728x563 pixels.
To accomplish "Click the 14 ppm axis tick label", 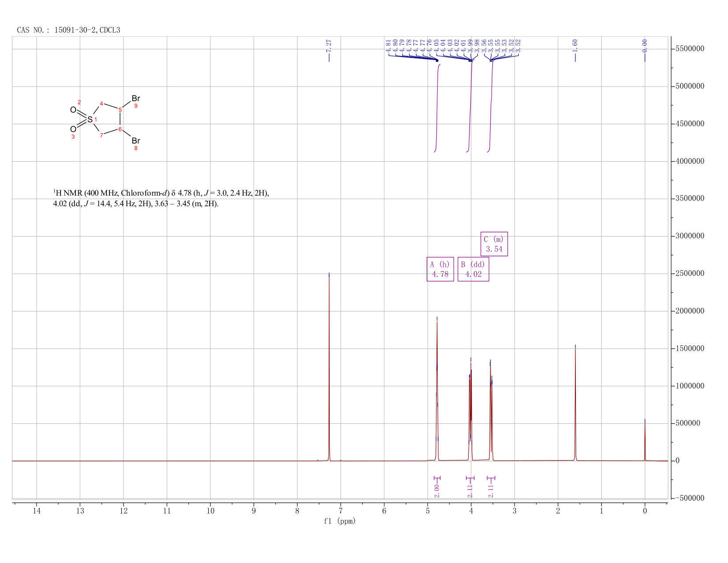I will [37, 511].
